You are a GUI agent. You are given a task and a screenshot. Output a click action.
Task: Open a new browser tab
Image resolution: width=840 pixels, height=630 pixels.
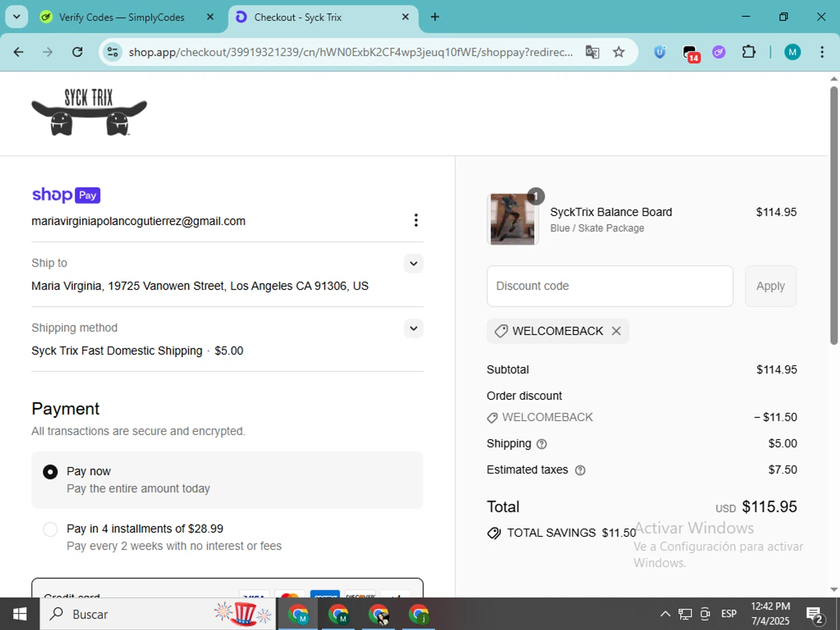click(435, 17)
